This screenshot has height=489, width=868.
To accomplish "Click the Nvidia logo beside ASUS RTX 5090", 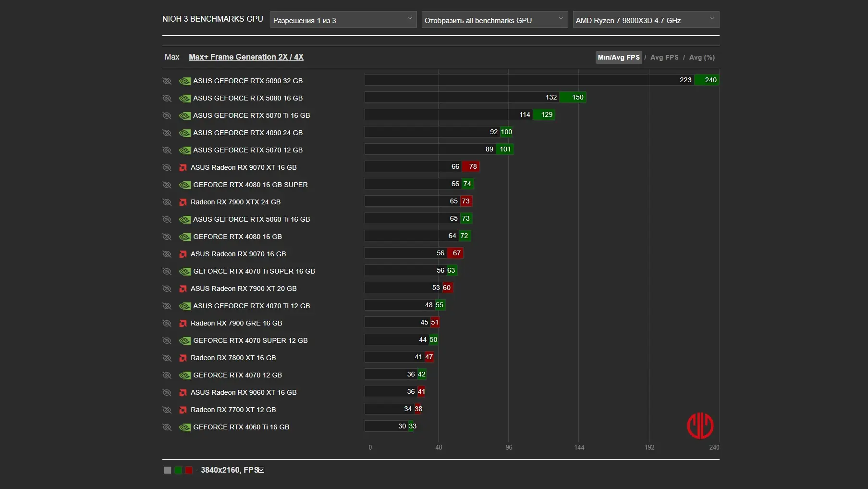I will tap(184, 81).
